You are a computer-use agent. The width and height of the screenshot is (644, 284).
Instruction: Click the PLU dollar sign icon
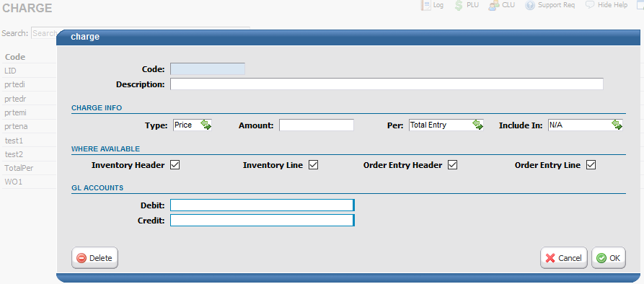tap(459, 5)
